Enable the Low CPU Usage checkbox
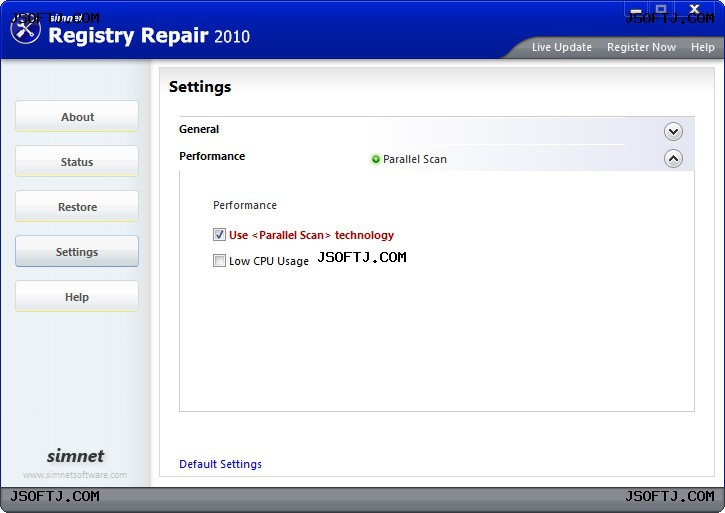 [219, 260]
